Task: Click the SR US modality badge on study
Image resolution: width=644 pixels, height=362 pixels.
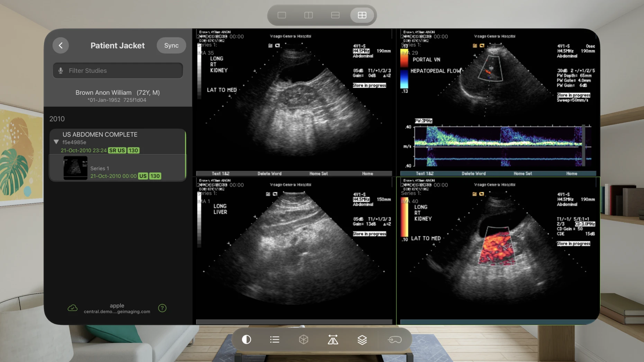Action: pos(117,151)
